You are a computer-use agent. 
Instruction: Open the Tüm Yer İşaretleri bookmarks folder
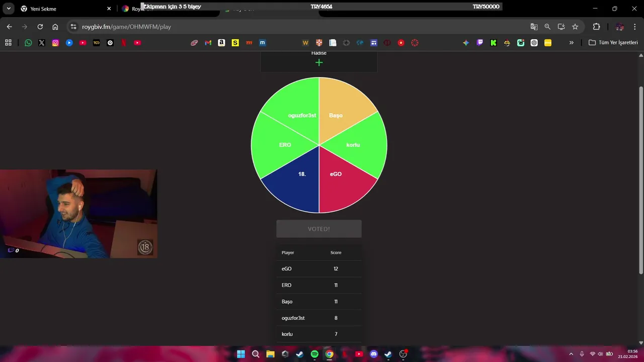(x=613, y=43)
